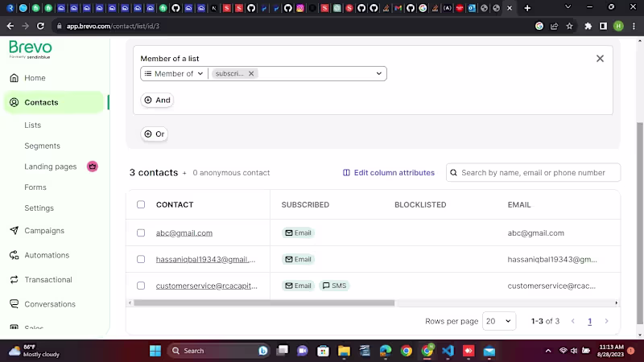Go to next page arrow
Image resolution: width=644 pixels, height=362 pixels.
[x=607, y=321]
